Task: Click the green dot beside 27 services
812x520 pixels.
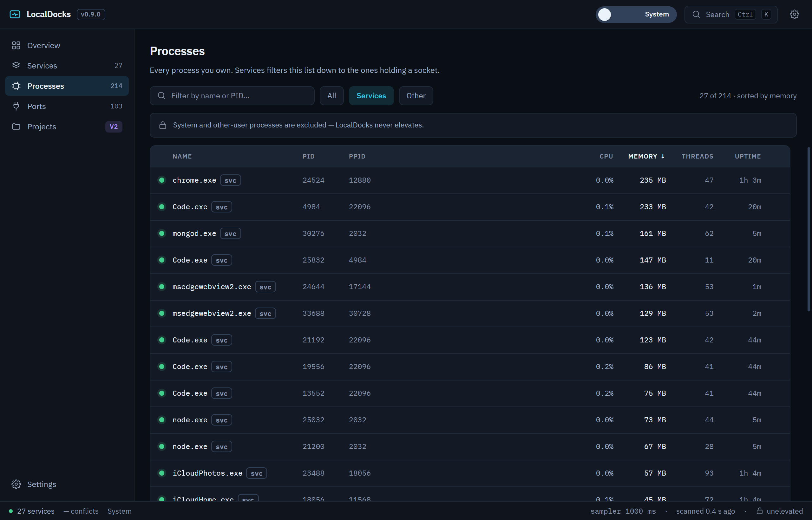Action: pyautogui.click(x=11, y=511)
